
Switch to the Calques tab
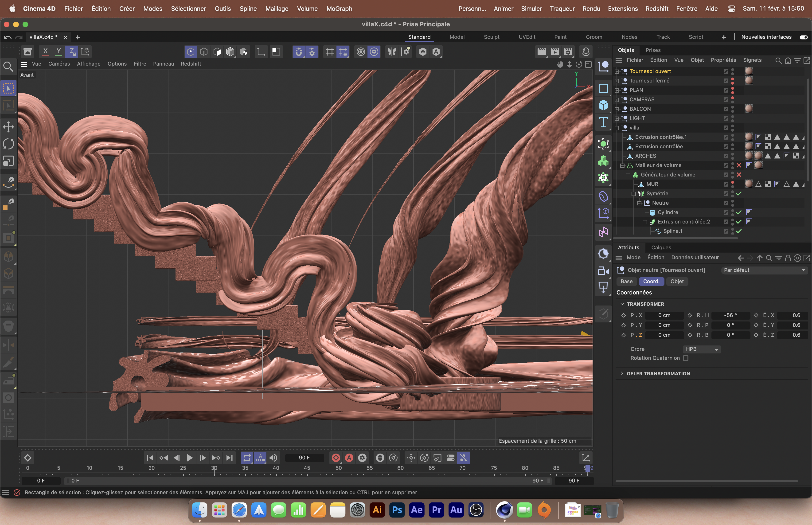[x=661, y=247]
